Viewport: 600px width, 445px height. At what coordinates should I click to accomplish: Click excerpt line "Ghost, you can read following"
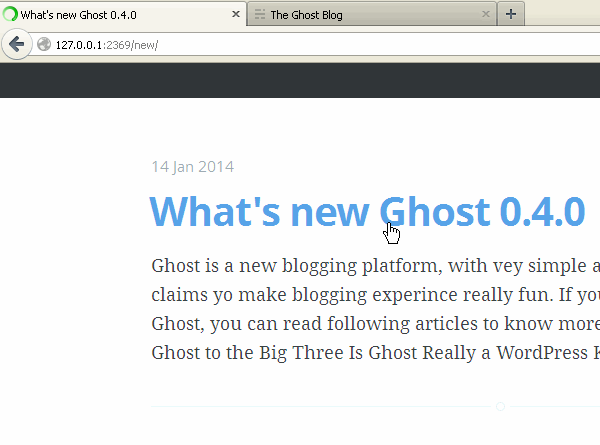pyautogui.click(x=375, y=324)
